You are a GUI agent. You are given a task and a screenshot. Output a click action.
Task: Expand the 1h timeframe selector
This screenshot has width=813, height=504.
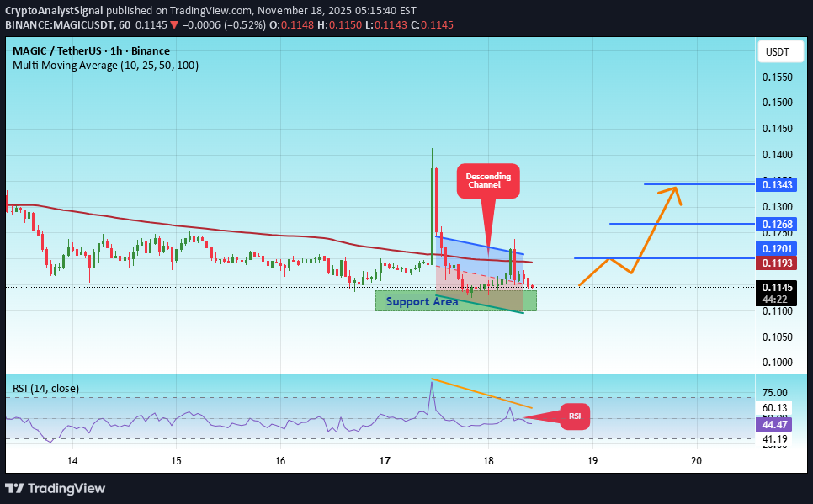click(116, 50)
